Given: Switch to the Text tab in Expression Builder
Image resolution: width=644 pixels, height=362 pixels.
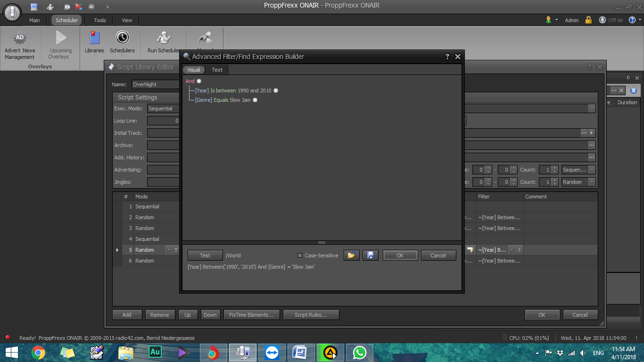Looking at the screenshot, I should 217,70.
